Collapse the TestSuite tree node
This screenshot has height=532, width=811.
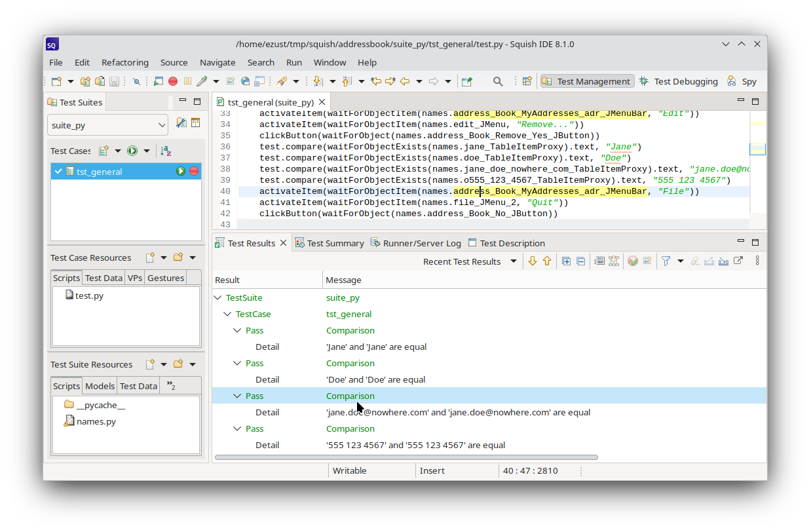[x=217, y=297]
